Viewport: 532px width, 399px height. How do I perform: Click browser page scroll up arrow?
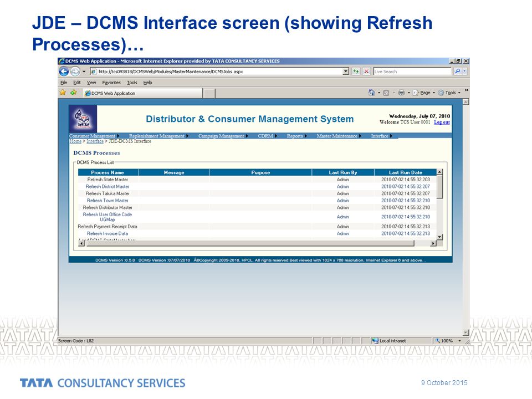pyautogui.click(x=466, y=102)
